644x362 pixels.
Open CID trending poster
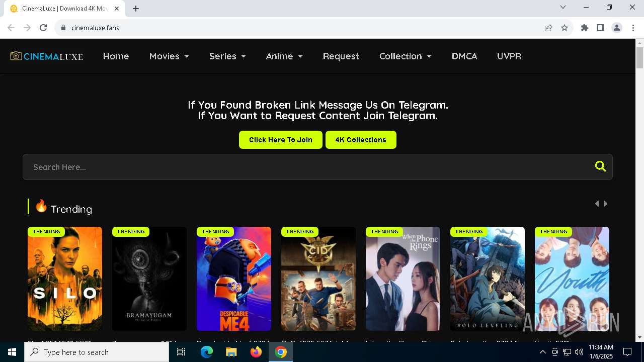coord(318,279)
